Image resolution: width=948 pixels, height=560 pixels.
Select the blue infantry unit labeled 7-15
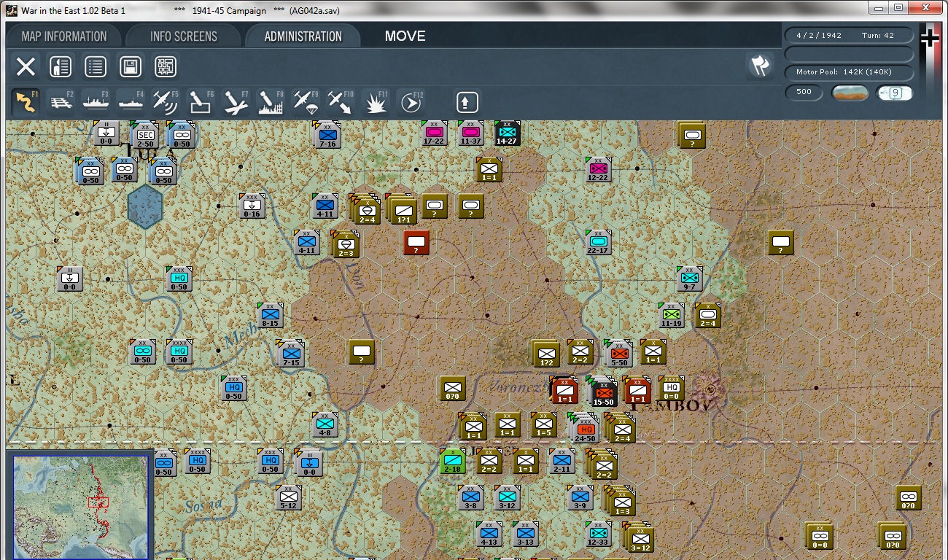click(291, 354)
